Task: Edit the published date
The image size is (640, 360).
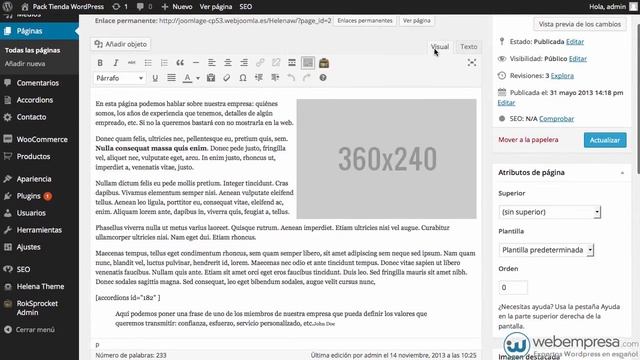Action: 506,103
